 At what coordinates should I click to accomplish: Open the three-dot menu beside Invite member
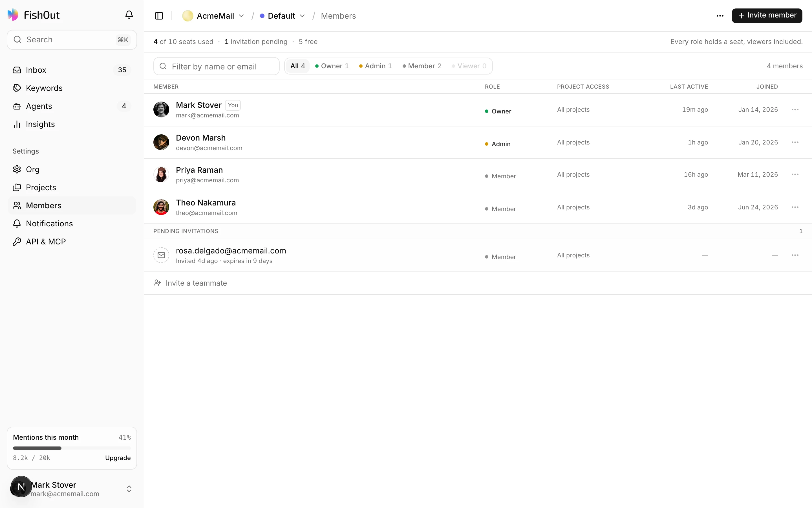(720, 16)
